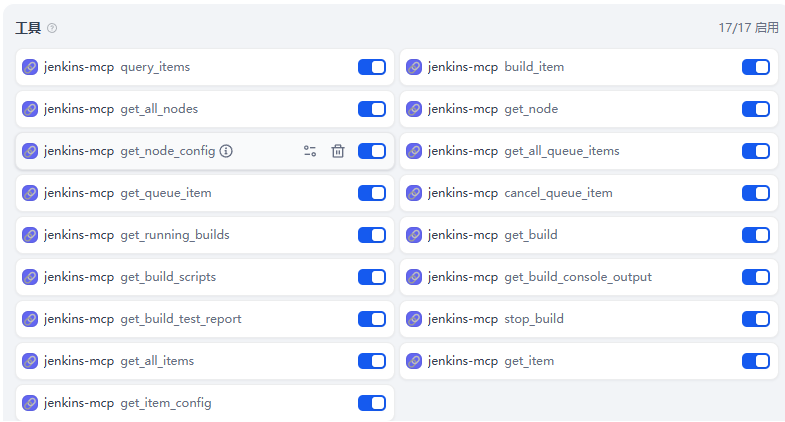Click the link icon of get_node_config tool
The height and width of the screenshot is (422, 785).
(x=30, y=151)
